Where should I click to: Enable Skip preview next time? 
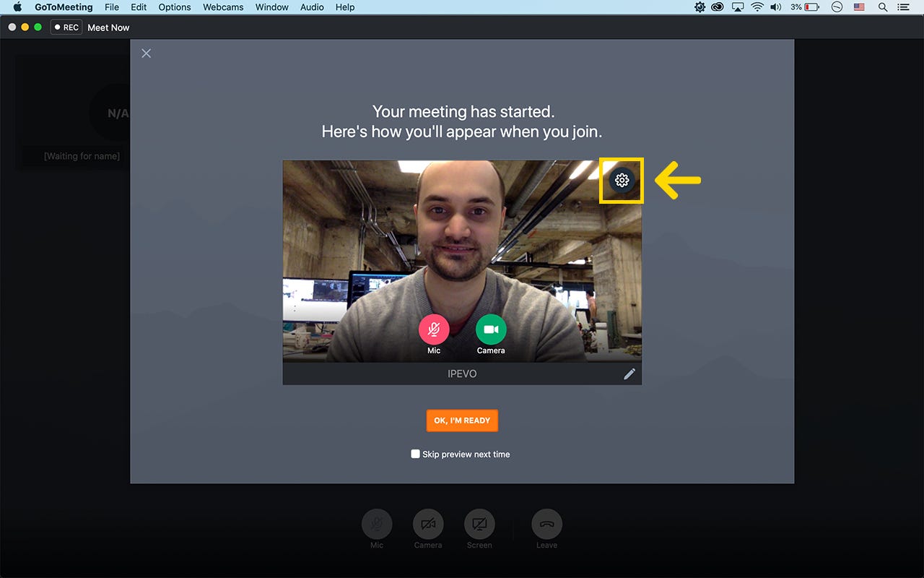coord(415,453)
